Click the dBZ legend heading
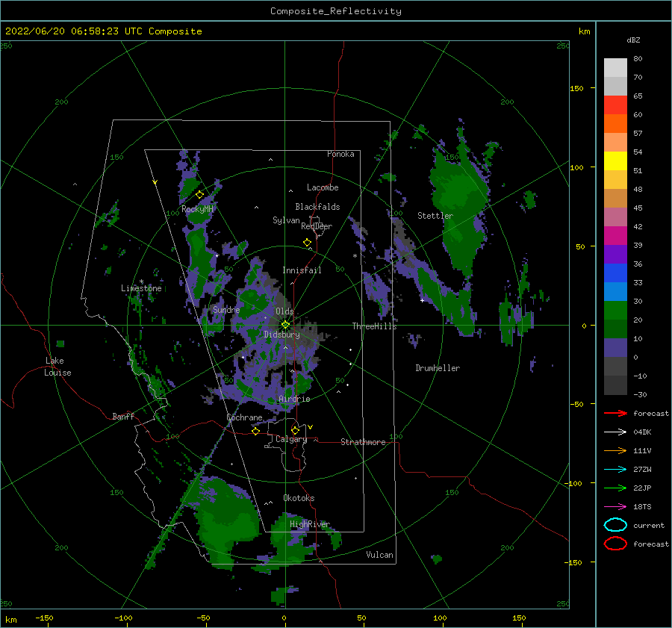Image resolution: width=672 pixels, height=628 pixels. [x=633, y=40]
